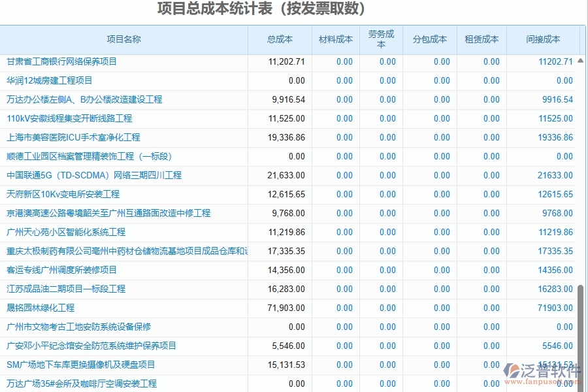Open 万达办公楼左侧A、B办公楼改造建设工程 project

83,99
